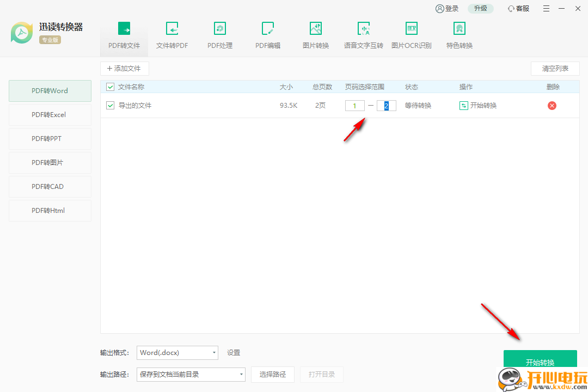The width and height of the screenshot is (588, 392).
Task: Click 升级 to upgrade the app
Action: pos(480,8)
